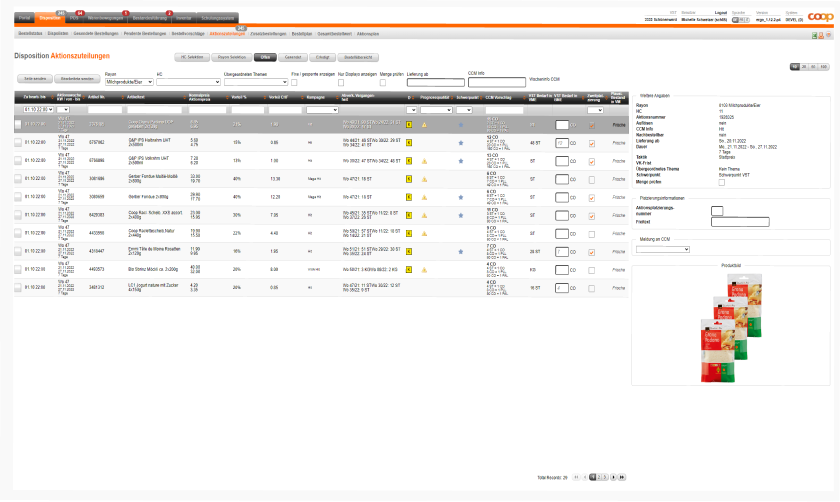
Task: Open the Zweitplatzierung filter dropdown
Action: click(x=595, y=110)
